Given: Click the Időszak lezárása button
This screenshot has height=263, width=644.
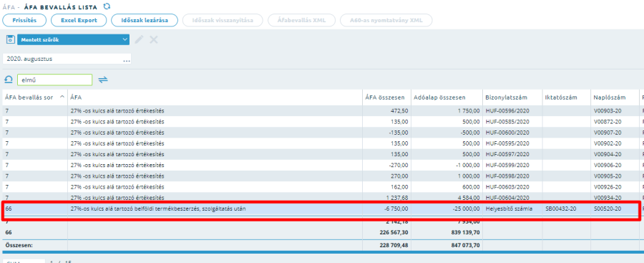Looking at the screenshot, I should coord(144,20).
